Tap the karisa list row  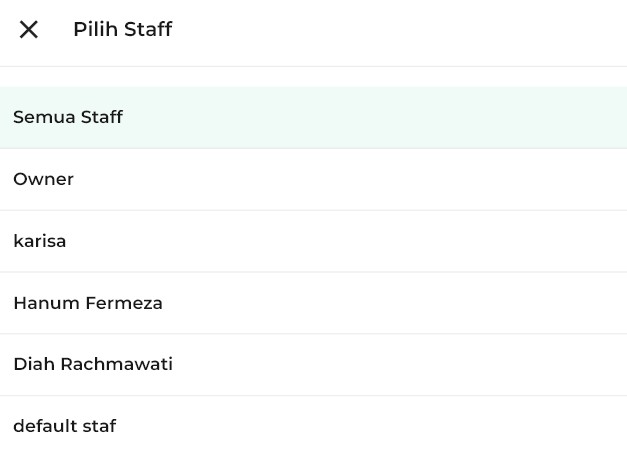tap(313, 241)
